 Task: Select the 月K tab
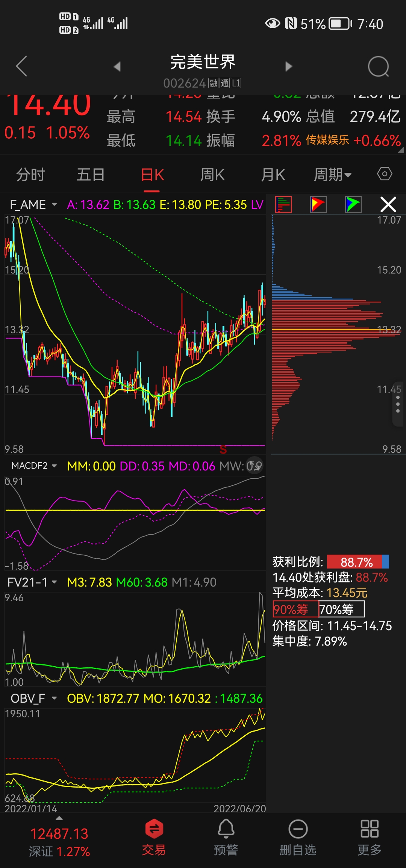pos(273,175)
